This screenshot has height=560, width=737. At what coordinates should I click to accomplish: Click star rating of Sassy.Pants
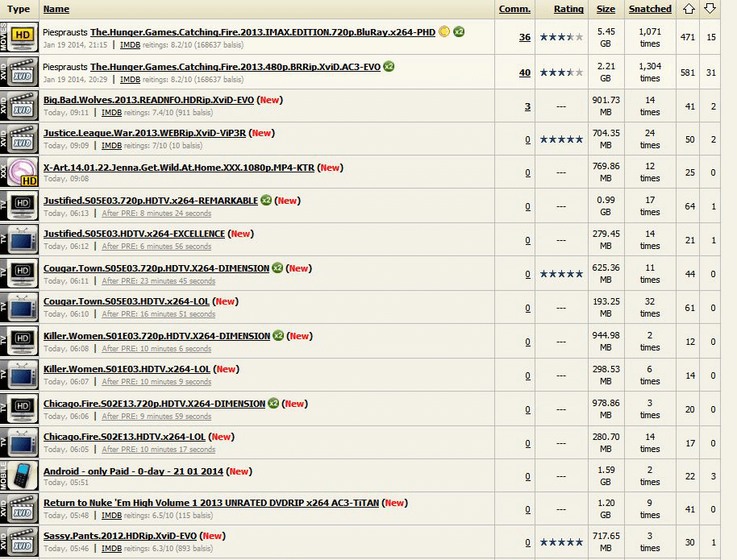tap(561, 542)
